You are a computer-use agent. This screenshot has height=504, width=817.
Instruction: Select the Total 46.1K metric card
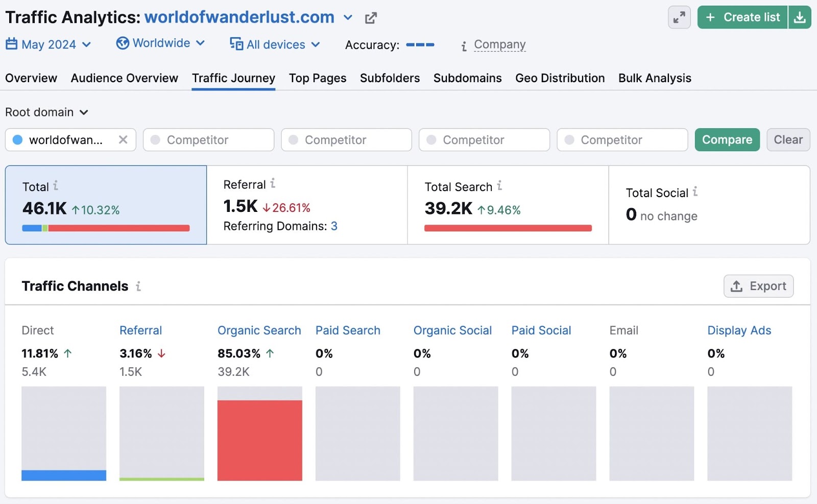tap(106, 205)
